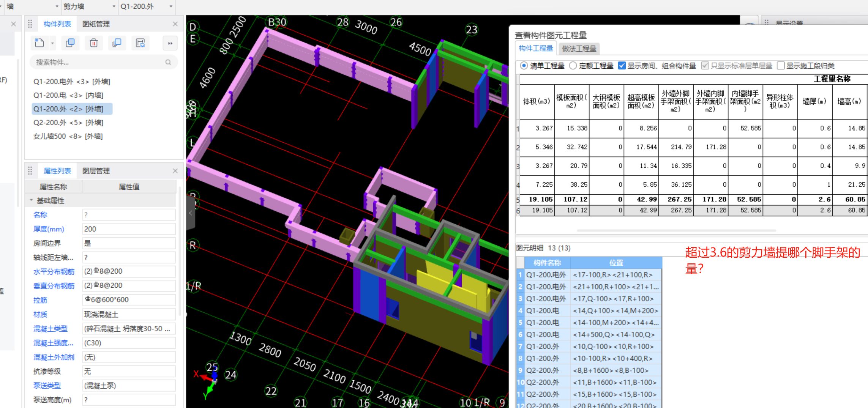This screenshot has width=868, height=408.
Task: Click the panel collapse arrow beside viewport
Action: pyautogui.click(x=191, y=213)
